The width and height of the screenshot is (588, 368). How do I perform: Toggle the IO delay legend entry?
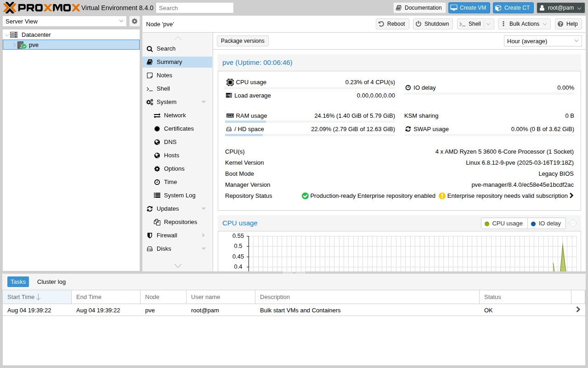546,224
